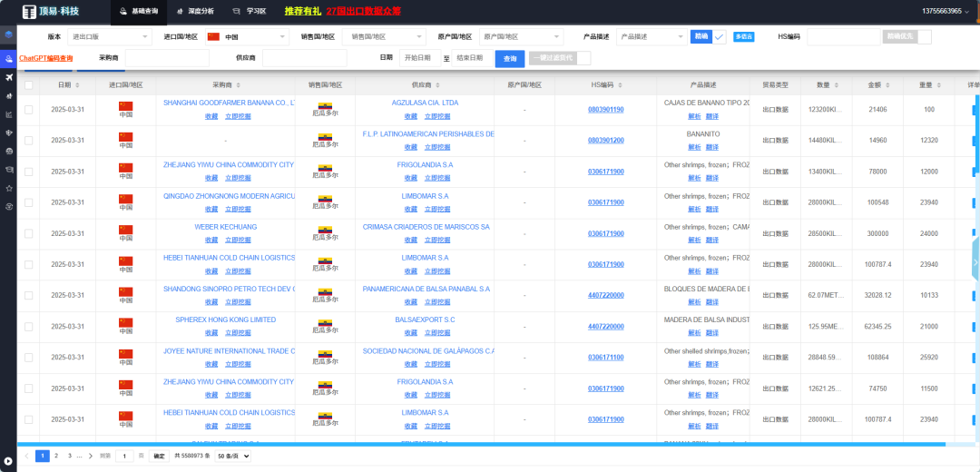
Task: Switch to 深度分析 tab
Action: (x=195, y=11)
